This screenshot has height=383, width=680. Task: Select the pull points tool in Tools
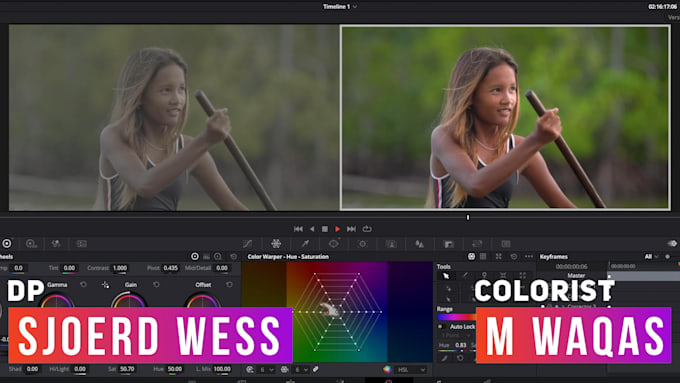point(503,275)
